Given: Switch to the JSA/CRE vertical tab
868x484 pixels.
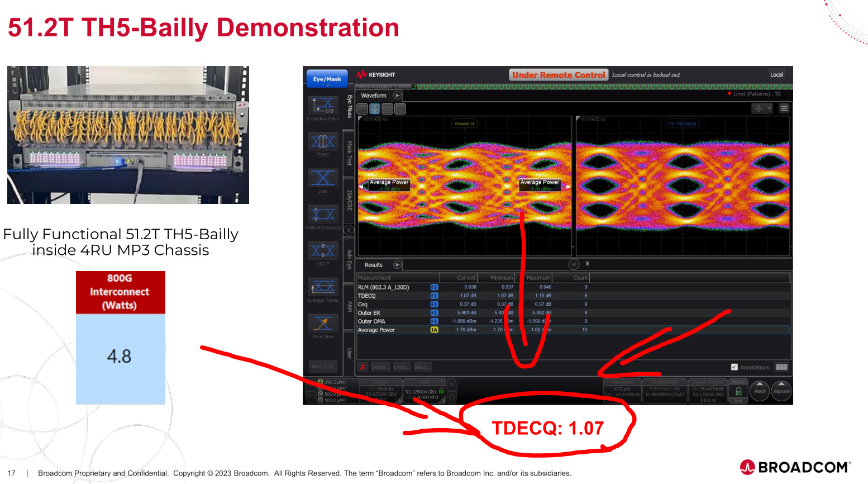Looking at the screenshot, I should (x=349, y=200).
